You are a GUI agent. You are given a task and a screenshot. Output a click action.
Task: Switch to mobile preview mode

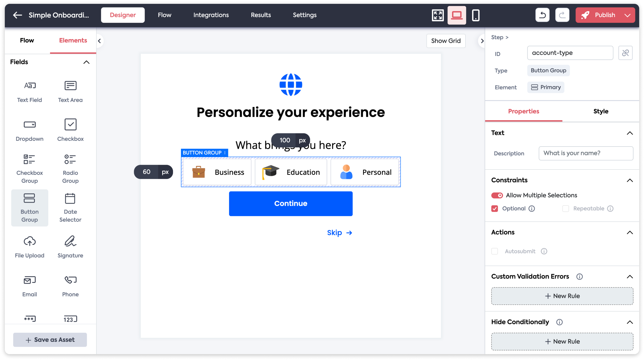[x=476, y=15]
